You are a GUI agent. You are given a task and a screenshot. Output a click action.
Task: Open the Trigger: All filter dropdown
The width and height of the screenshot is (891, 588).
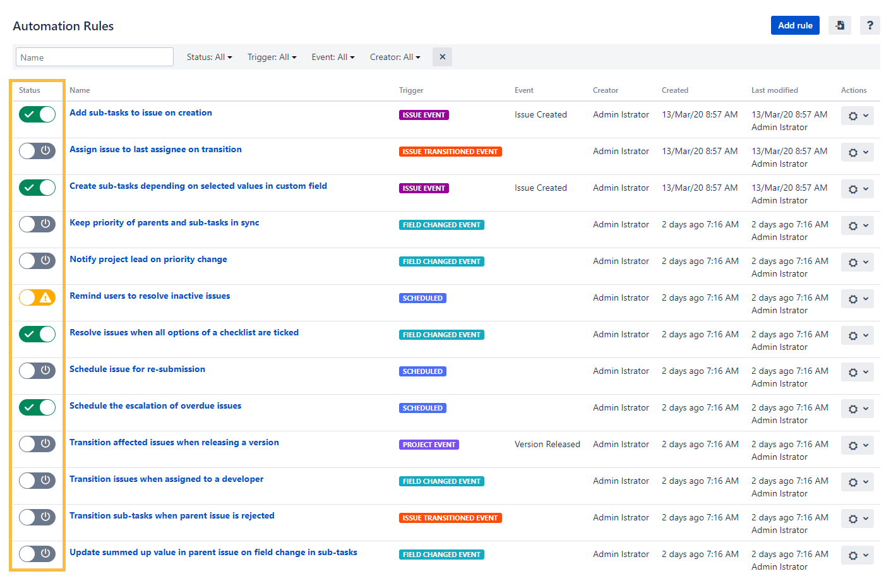[x=272, y=57]
